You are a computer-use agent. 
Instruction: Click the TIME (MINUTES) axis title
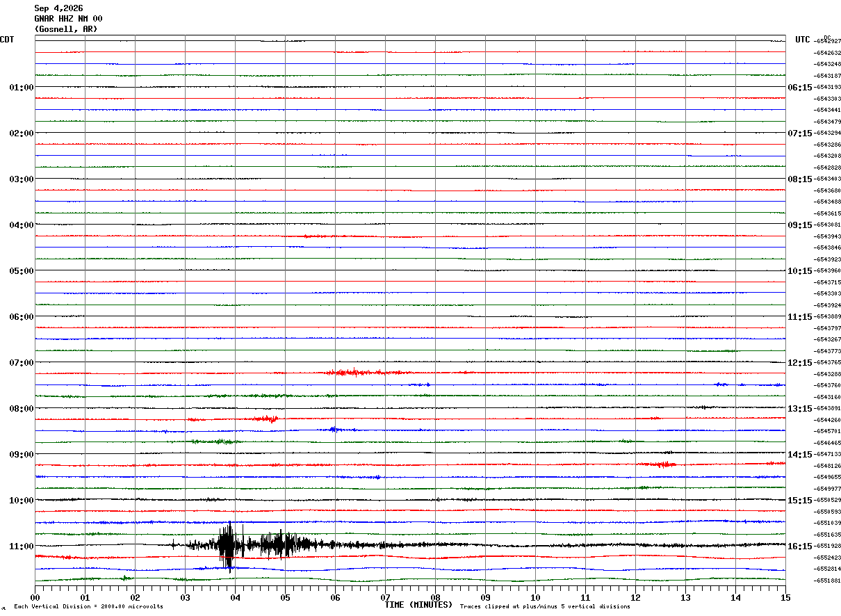click(419, 605)
